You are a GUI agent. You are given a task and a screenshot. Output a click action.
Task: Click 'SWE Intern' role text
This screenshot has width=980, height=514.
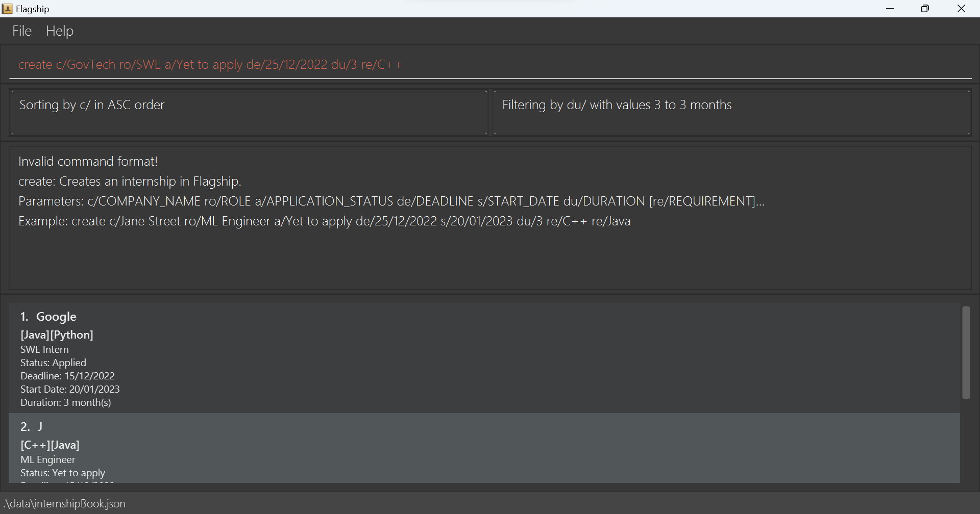point(44,349)
